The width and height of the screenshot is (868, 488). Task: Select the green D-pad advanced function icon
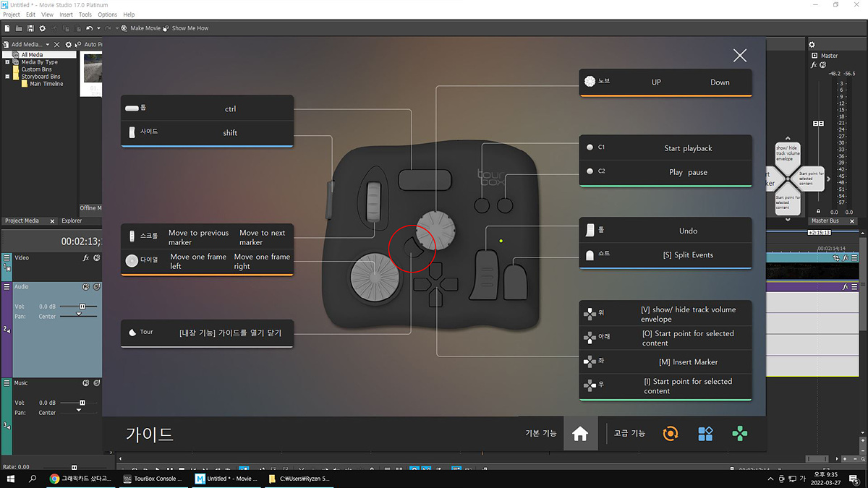[739, 434]
